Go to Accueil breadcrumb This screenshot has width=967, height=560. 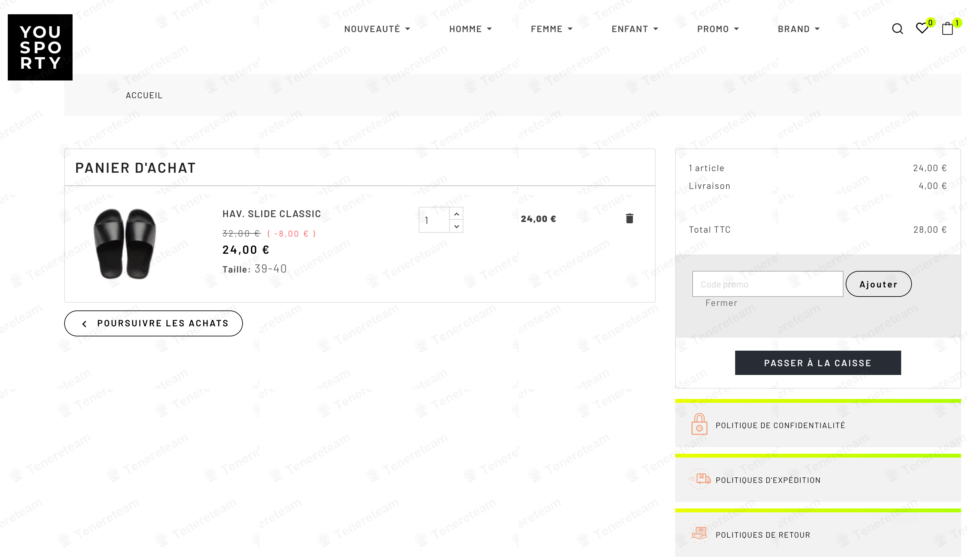(144, 96)
